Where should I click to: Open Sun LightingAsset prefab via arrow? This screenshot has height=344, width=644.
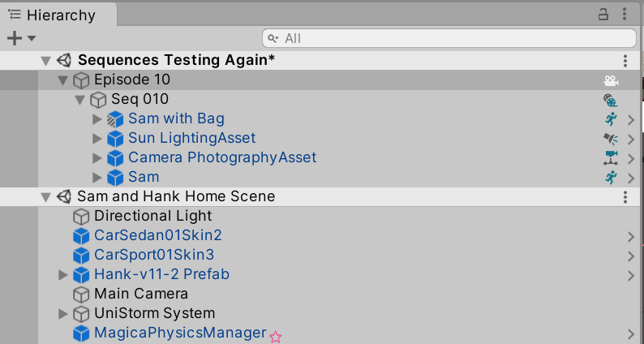pyautogui.click(x=631, y=140)
